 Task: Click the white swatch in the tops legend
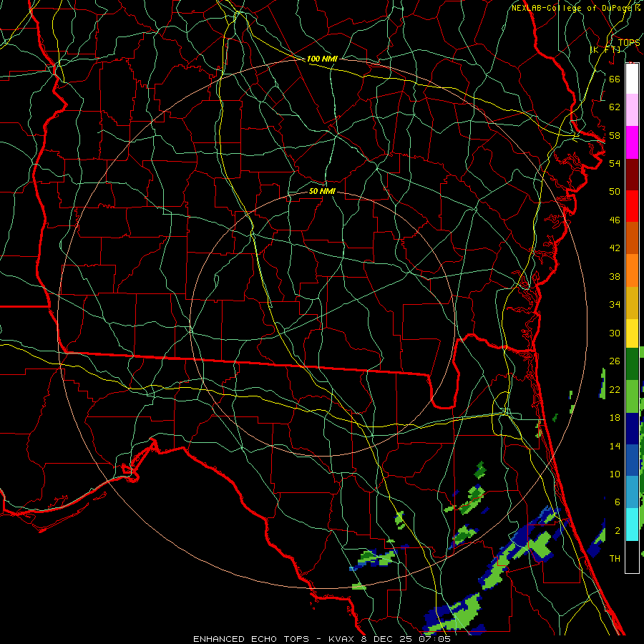[x=632, y=79]
